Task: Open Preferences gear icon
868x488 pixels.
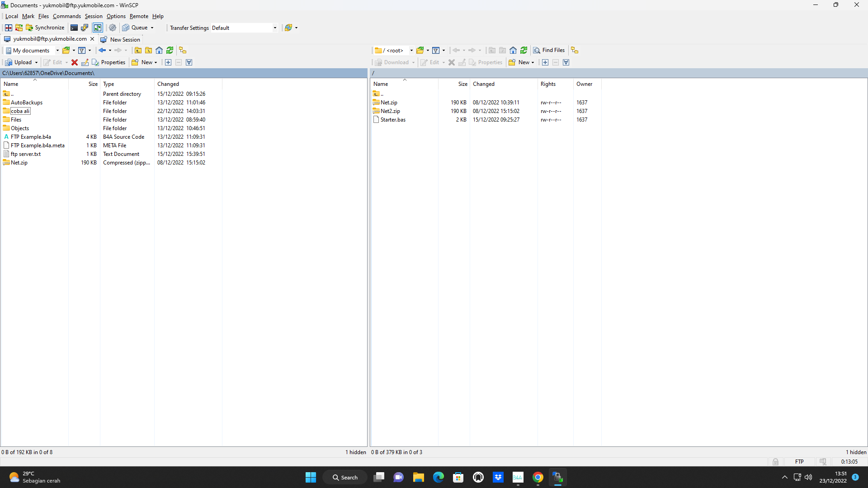Action: 113,28
